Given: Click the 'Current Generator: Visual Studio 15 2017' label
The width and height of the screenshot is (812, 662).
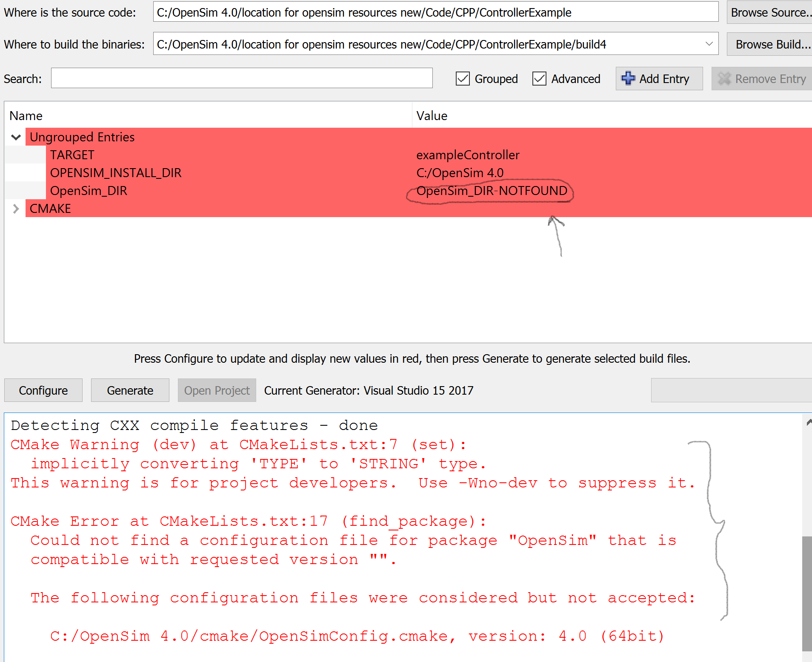Looking at the screenshot, I should tap(369, 390).
